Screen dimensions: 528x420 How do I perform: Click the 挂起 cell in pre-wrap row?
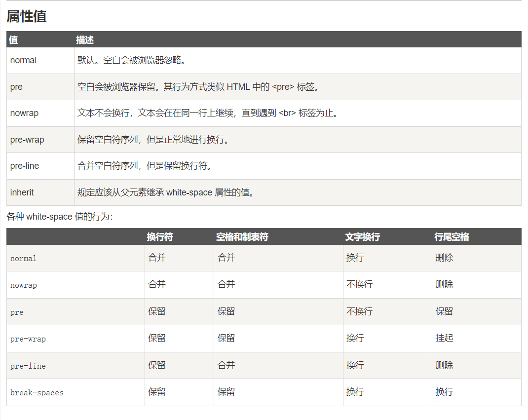(444, 338)
